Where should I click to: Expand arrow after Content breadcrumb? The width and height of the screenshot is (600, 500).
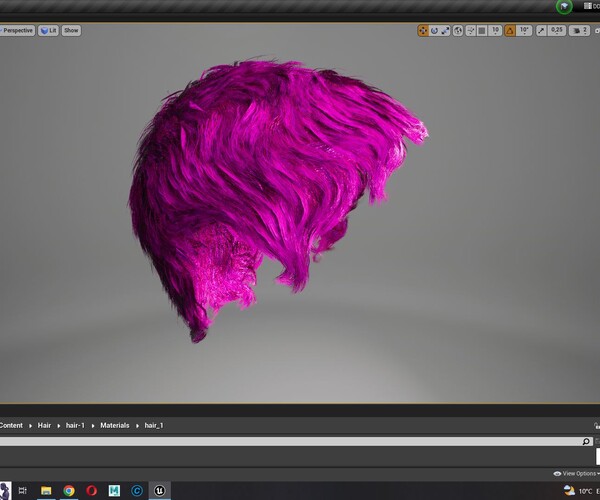click(30, 426)
